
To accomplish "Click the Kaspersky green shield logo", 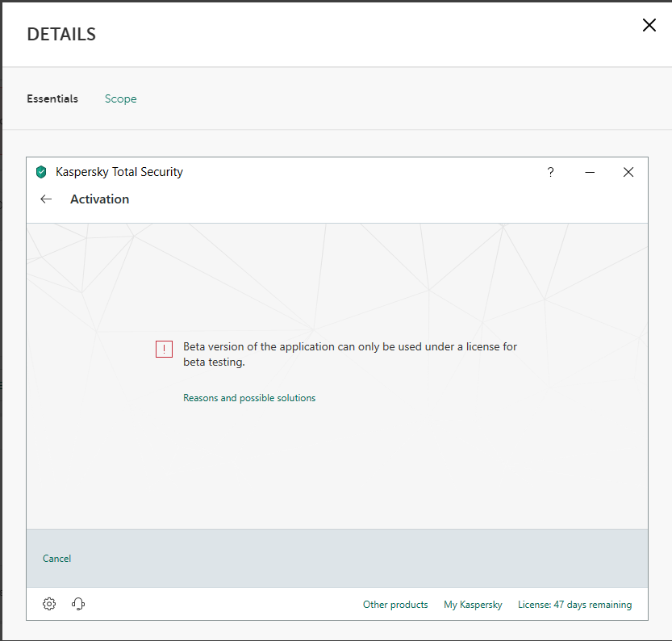I will (41, 172).
